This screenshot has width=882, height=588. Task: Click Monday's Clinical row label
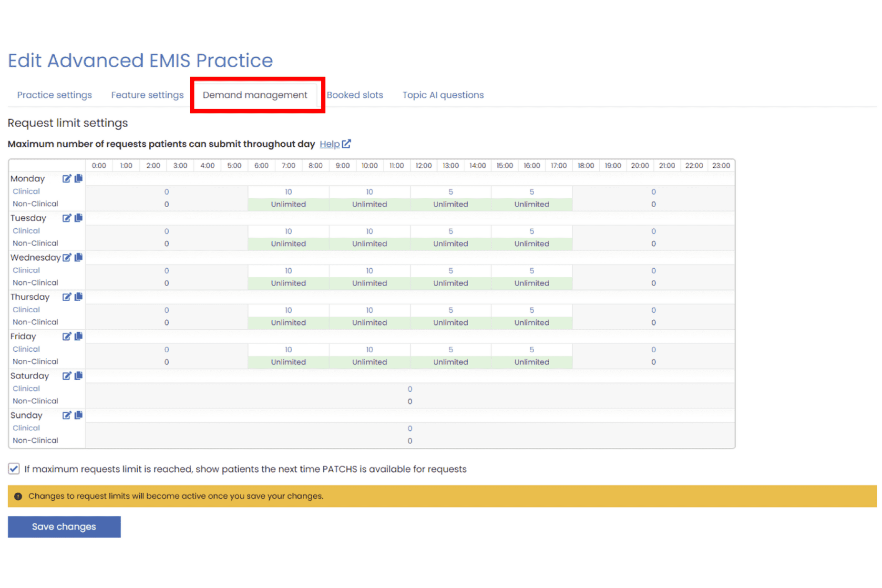click(x=26, y=192)
